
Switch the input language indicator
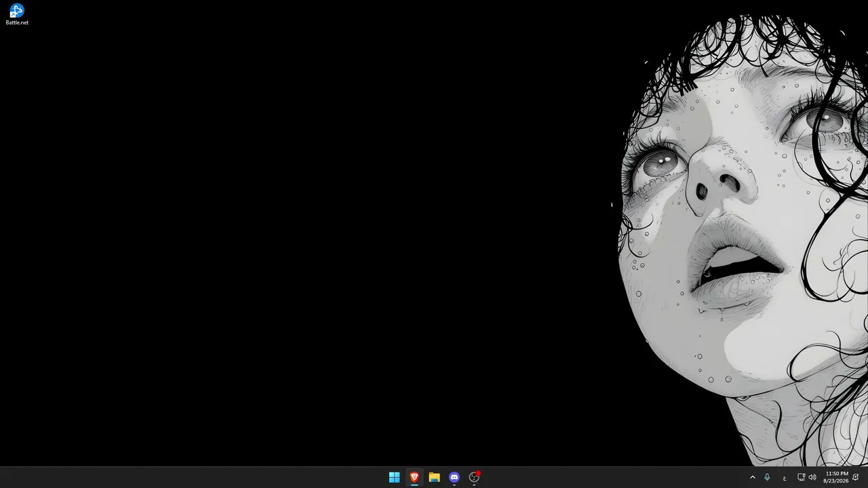(x=785, y=478)
